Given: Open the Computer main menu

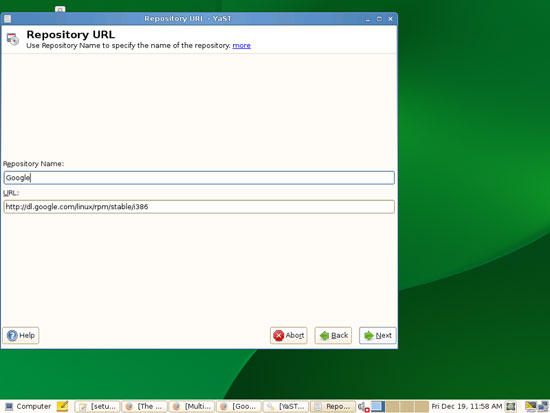Looking at the screenshot, I should 28,406.
